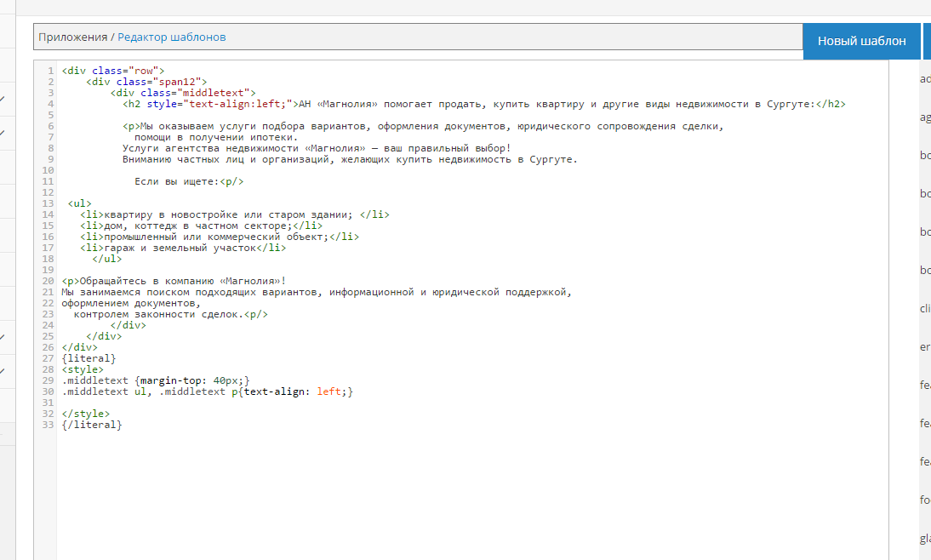Image resolution: width=931 pixels, height=560 pixels.
Task: Click the closing </ul> tag
Action: click(x=107, y=259)
